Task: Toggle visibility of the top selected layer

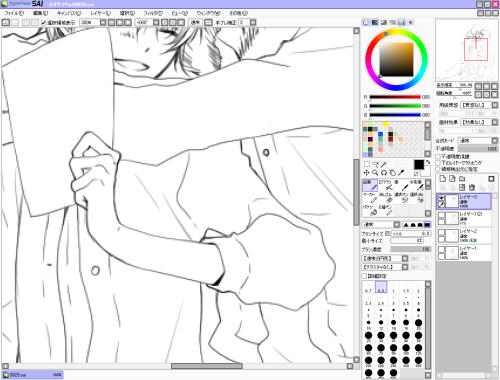Action: 441,198
